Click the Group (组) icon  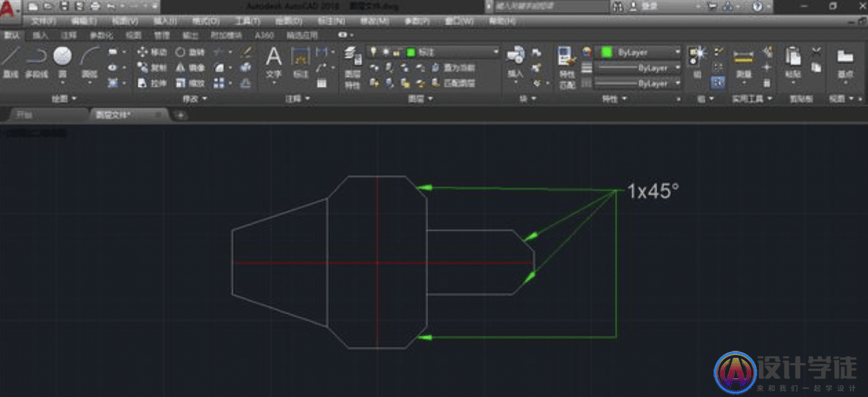coord(697,62)
